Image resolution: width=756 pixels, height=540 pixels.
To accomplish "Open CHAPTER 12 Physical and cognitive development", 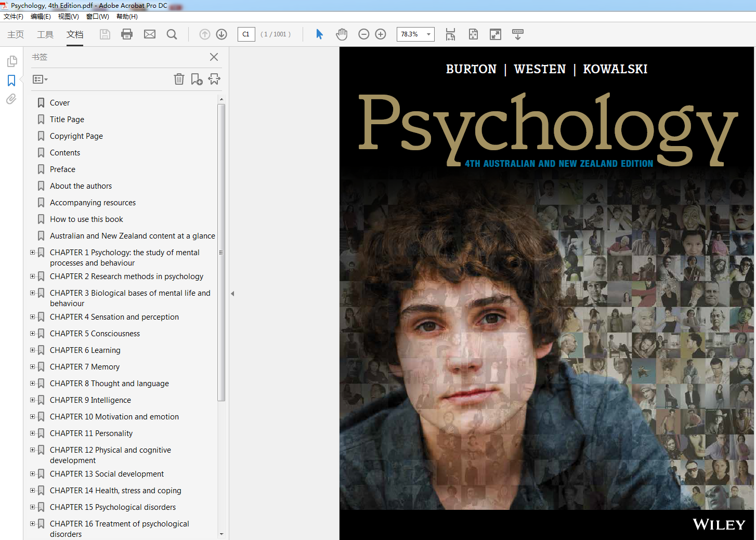I will (x=110, y=455).
